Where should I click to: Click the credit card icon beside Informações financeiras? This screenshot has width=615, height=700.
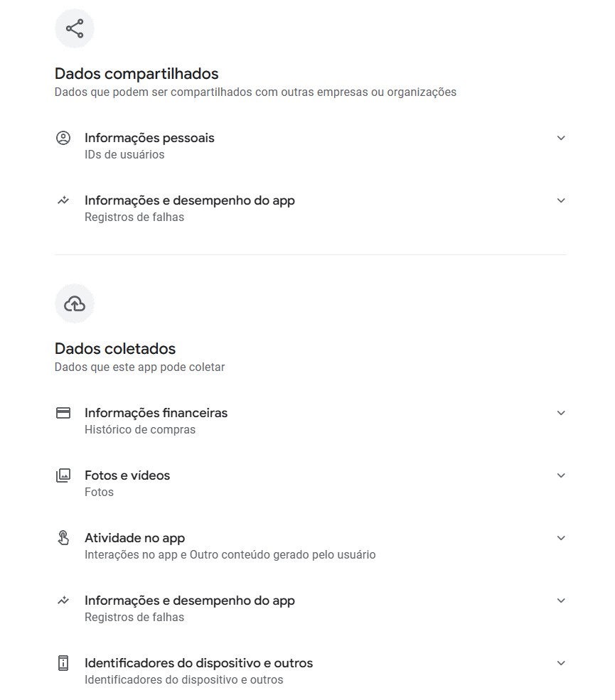click(x=63, y=413)
